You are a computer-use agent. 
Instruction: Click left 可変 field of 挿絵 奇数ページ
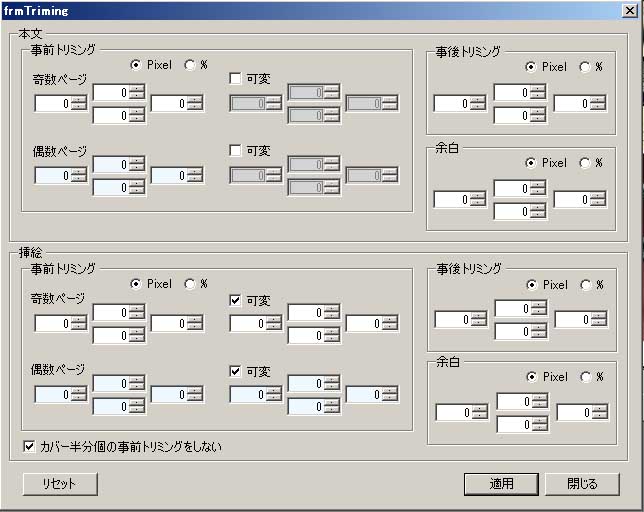tap(256, 324)
